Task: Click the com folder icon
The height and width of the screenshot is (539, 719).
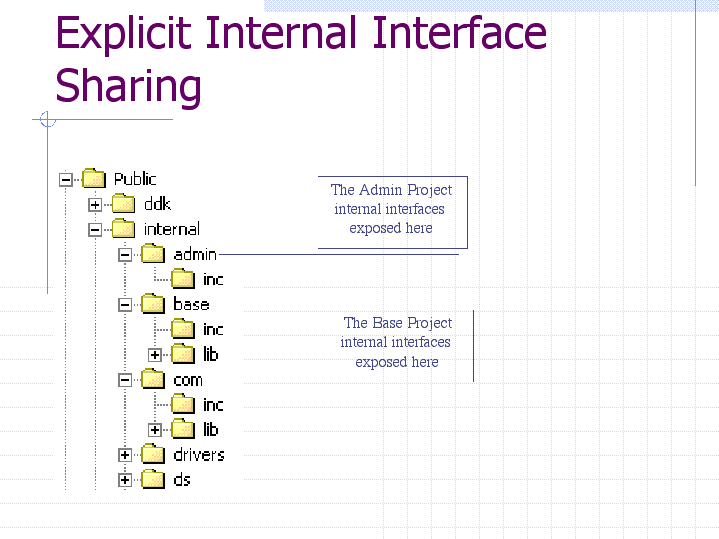Action: pos(153,379)
